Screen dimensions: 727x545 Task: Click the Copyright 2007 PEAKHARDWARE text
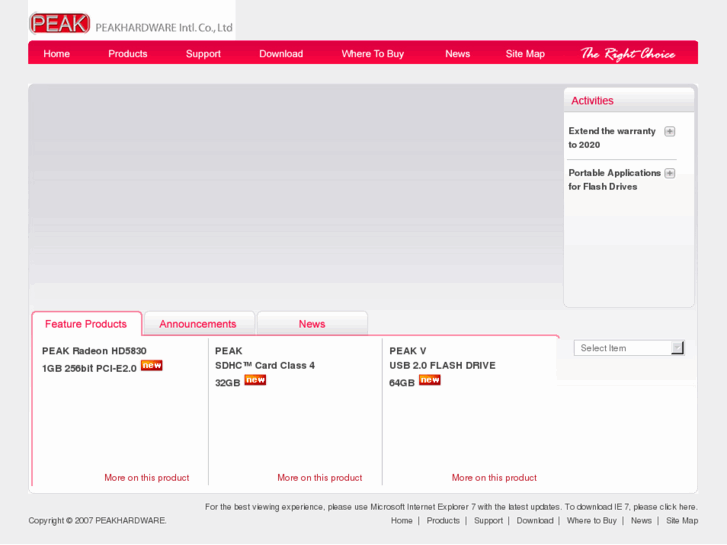coord(97,520)
